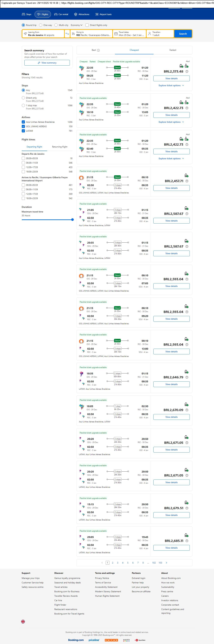Click the help icon beside BRL2,685.11 price

tap(187, 540)
